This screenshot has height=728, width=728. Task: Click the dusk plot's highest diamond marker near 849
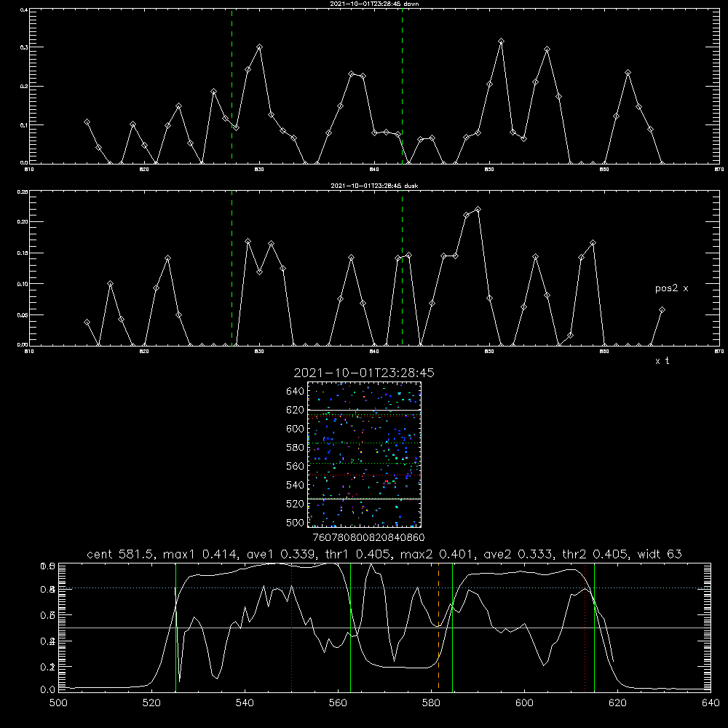coord(478,210)
